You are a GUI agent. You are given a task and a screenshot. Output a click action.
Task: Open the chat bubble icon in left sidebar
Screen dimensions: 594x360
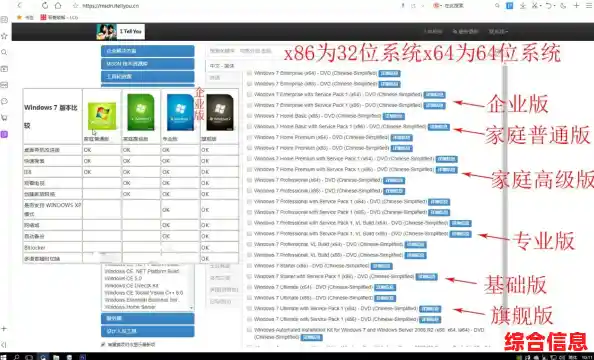point(4,101)
